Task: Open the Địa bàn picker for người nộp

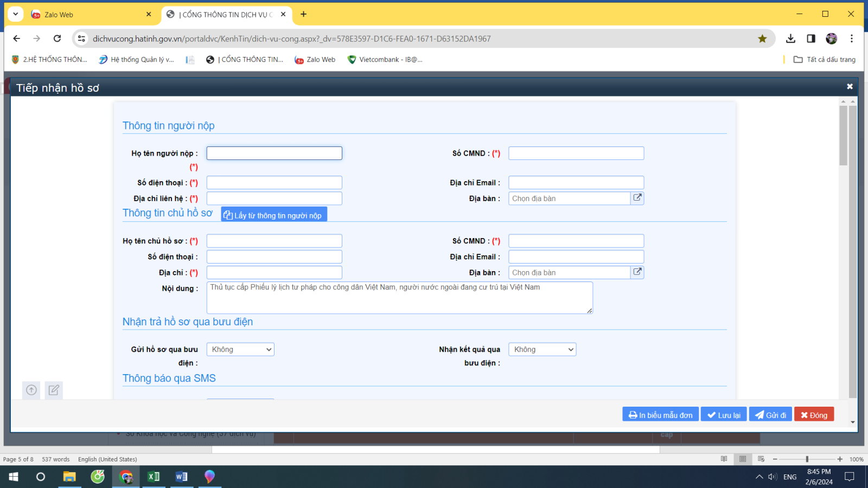Action: pyautogui.click(x=637, y=198)
